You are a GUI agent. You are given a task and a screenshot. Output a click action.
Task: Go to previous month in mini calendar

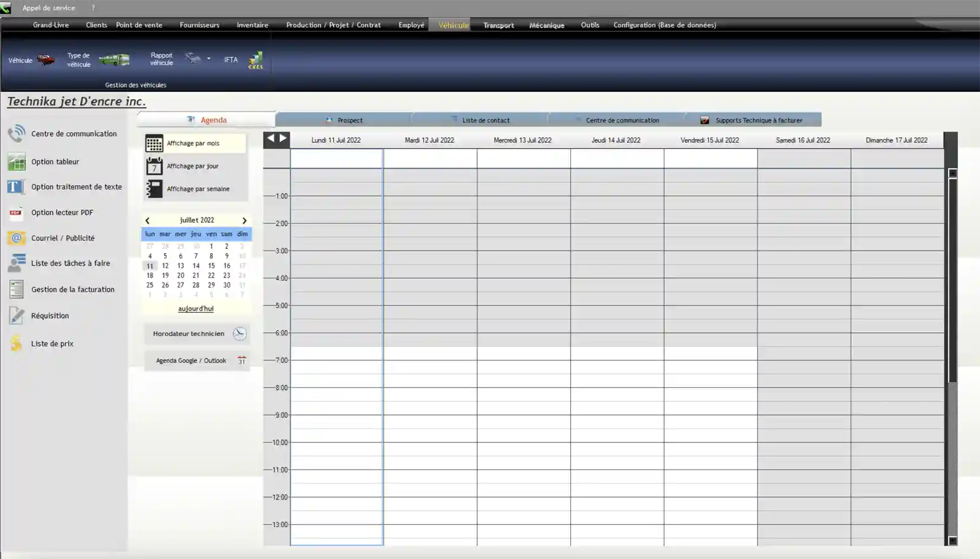point(148,221)
